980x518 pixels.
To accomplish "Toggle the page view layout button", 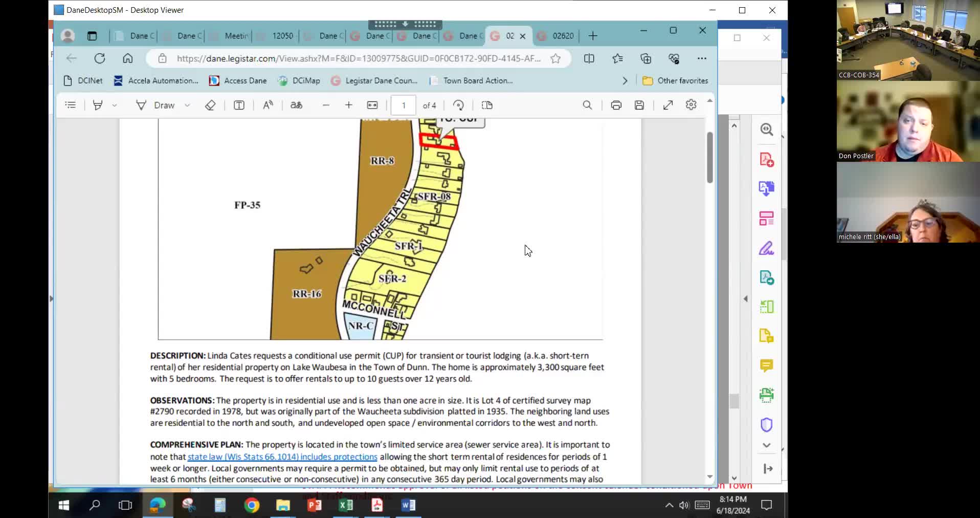I will tap(487, 105).
